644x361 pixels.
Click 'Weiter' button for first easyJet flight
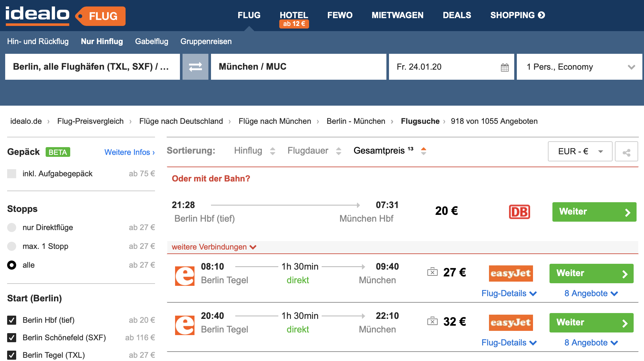(593, 273)
